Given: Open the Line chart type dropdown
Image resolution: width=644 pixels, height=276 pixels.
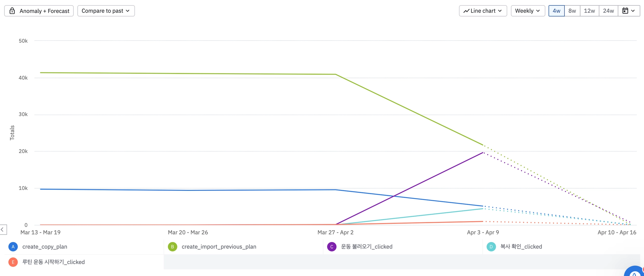Looking at the screenshot, I should tap(483, 11).
